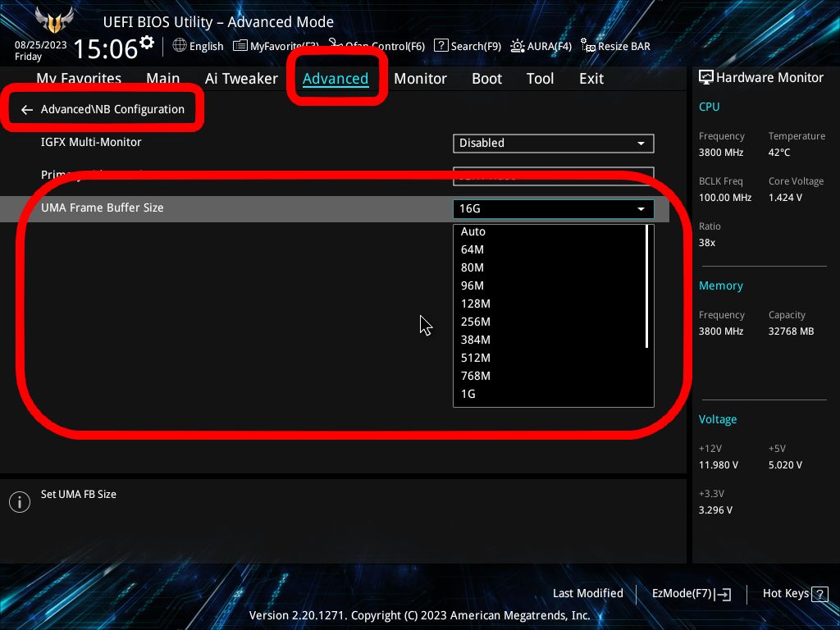Screen dimensions: 840x630
Task: Expand the IGFX Multi-Monitor dropdown
Action: [554, 143]
